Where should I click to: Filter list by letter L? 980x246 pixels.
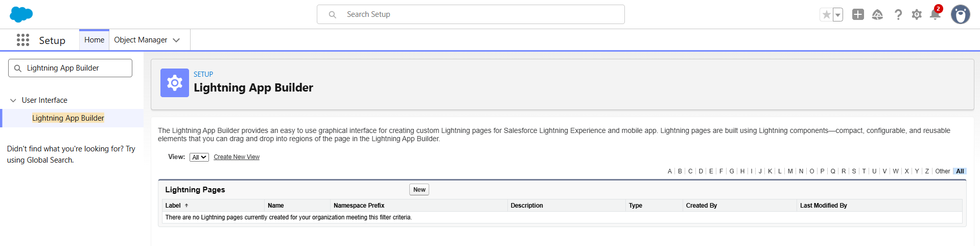point(780,171)
